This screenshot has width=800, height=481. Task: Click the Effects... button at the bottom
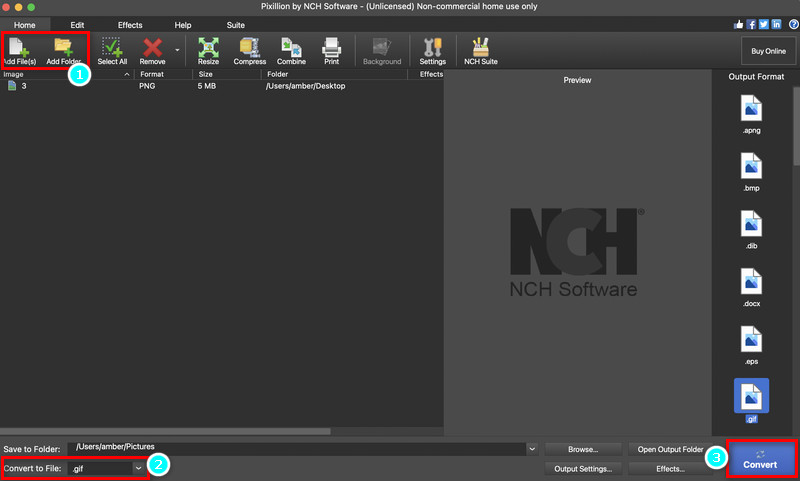[670, 469]
